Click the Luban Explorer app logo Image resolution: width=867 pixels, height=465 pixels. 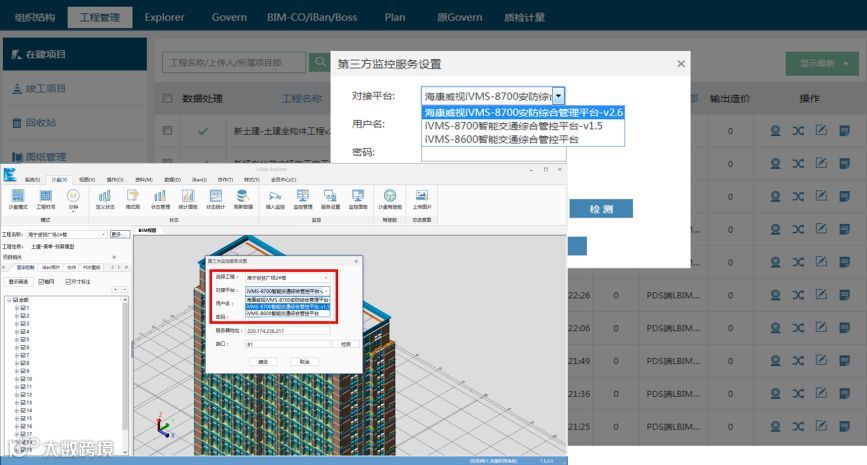coord(9,174)
